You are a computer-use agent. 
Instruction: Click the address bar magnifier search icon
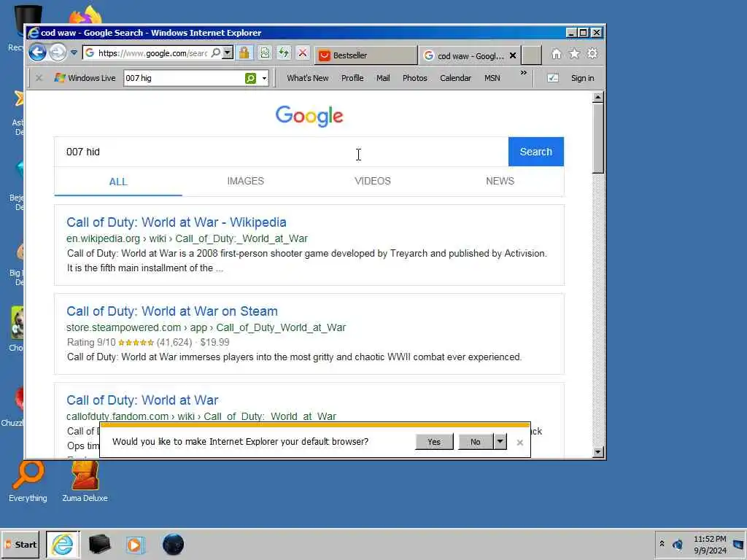tap(216, 52)
